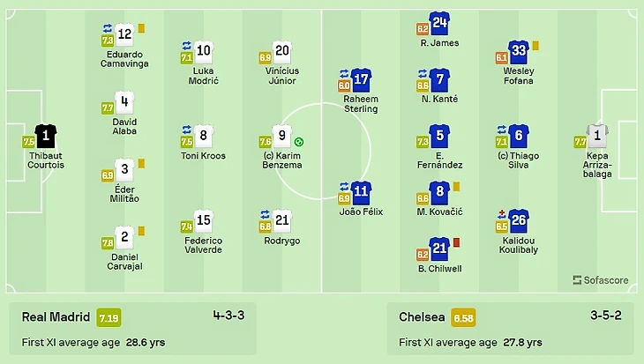This screenshot has width=644, height=364.
Task: Click Real Madrid 7.19 team rating badge
Action: (x=110, y=316)
